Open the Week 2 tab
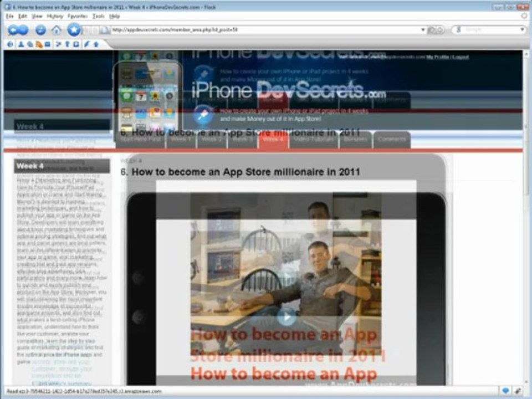532x399 pixels. pos(211,140)
